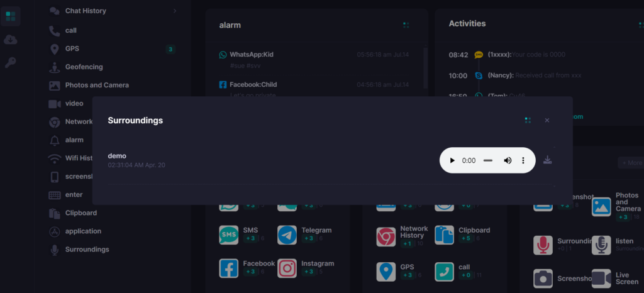Open call section in sidebar
This screenshot has width=644, height=293.
tap(70, 30)
